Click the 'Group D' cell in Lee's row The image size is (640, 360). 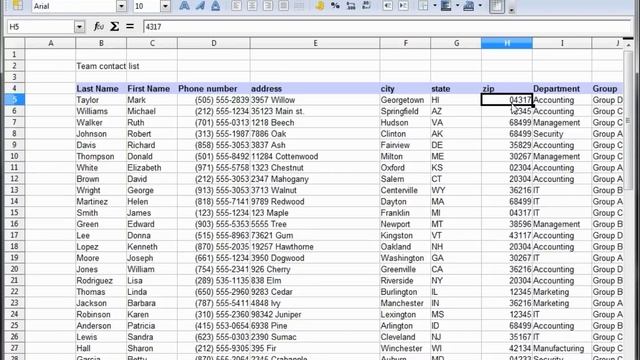pos(607,236)
